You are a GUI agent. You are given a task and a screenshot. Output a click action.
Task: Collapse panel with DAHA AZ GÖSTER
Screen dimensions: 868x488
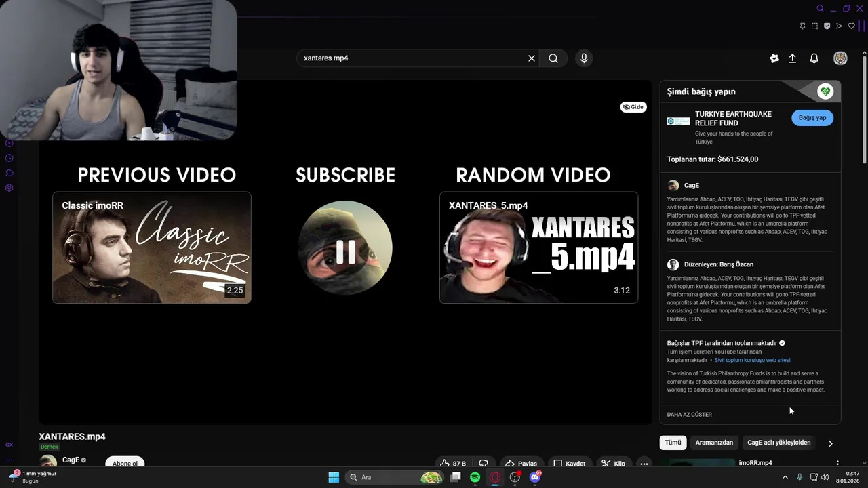point(689,414)
